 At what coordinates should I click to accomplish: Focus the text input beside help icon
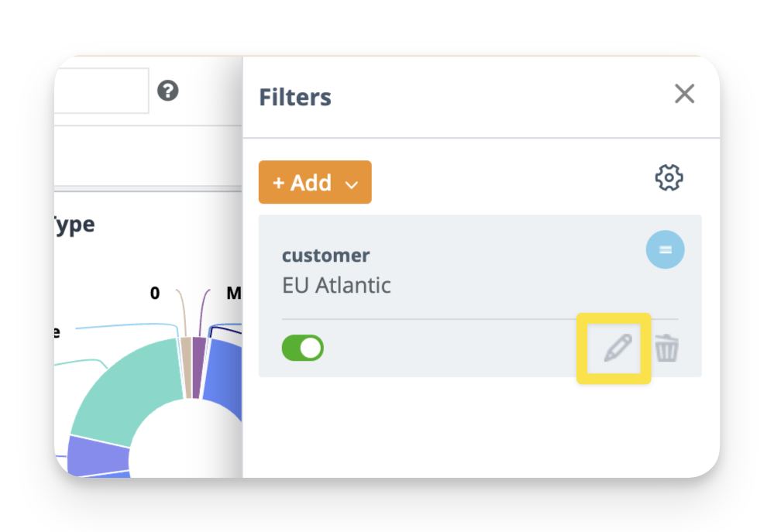pyautogui.click(x=101, y=91)
